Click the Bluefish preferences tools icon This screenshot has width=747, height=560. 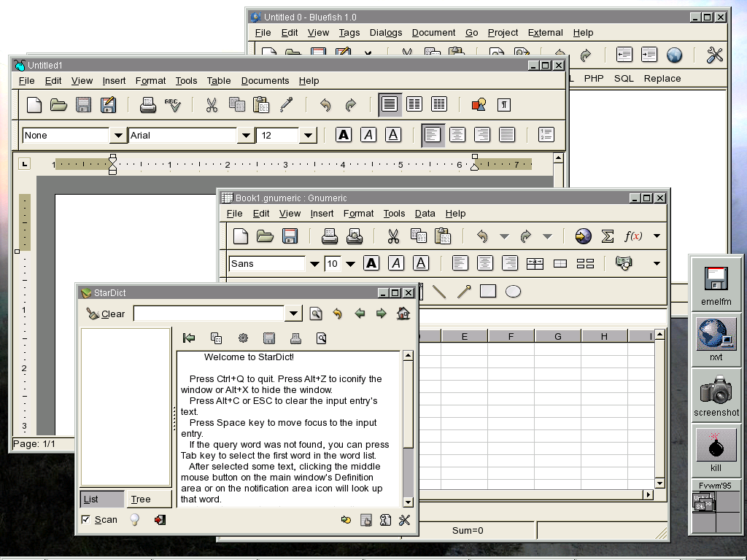click(715, 55)
